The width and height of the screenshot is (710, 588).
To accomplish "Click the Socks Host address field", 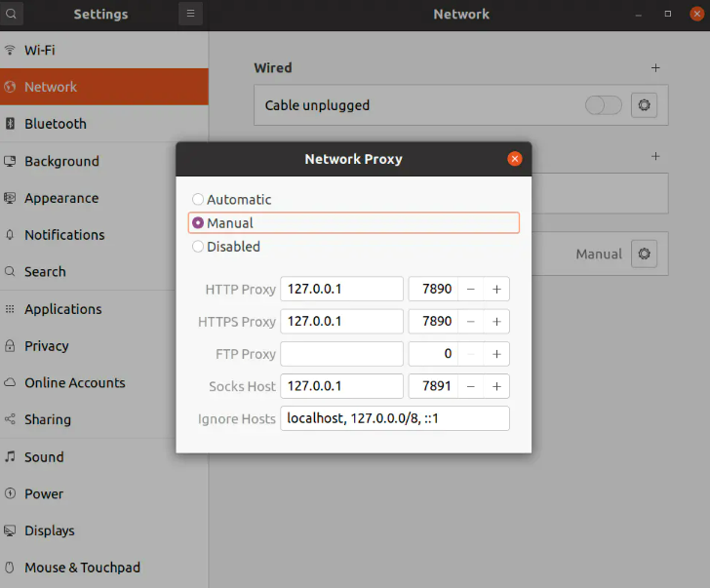I will click(x=342, y=386).
